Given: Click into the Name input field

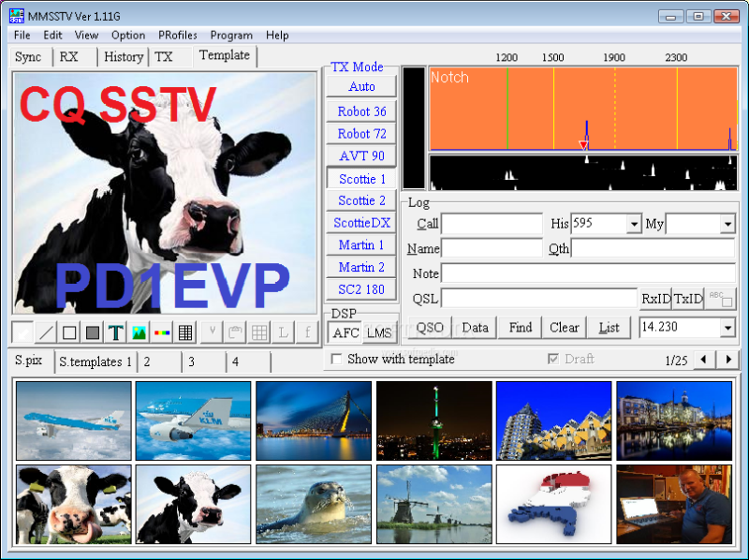Looking at the screenshot, I should [492, 248].
